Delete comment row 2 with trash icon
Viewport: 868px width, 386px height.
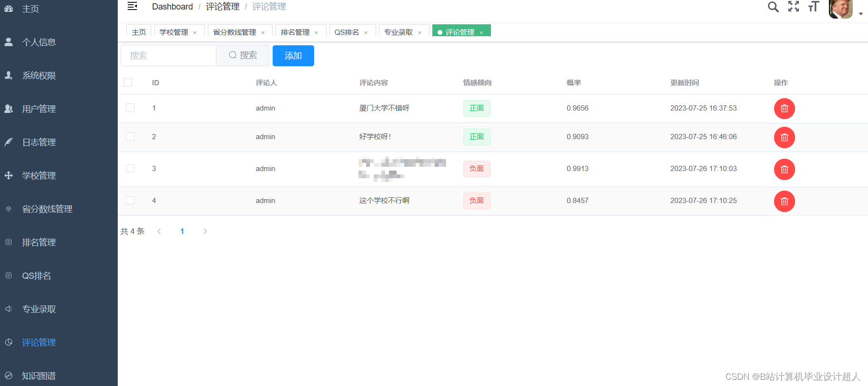(x=784, y=137)
